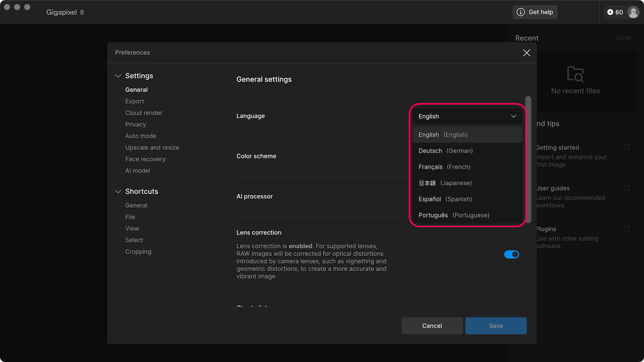Disable the Lens correction toggle
644x362 pixels.
[512, 254]
